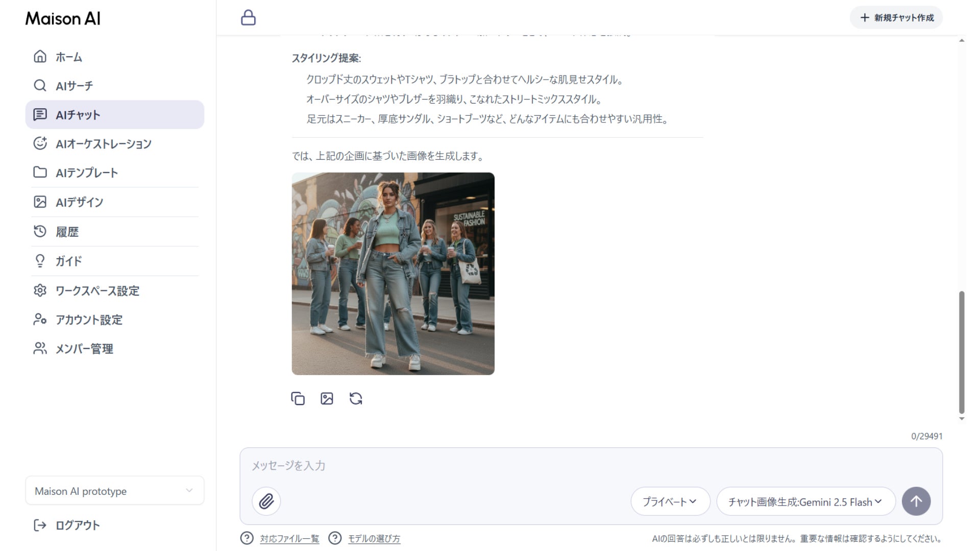This screenshot has width=980, height=551.
Task: Expand the Gemini 2.5 Flash model dropdown
Action: click(805, 502)
